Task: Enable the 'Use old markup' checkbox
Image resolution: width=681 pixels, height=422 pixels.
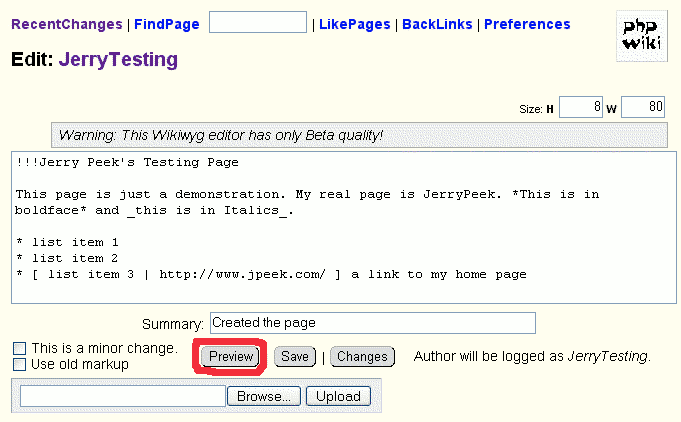Action: [19, 365]
